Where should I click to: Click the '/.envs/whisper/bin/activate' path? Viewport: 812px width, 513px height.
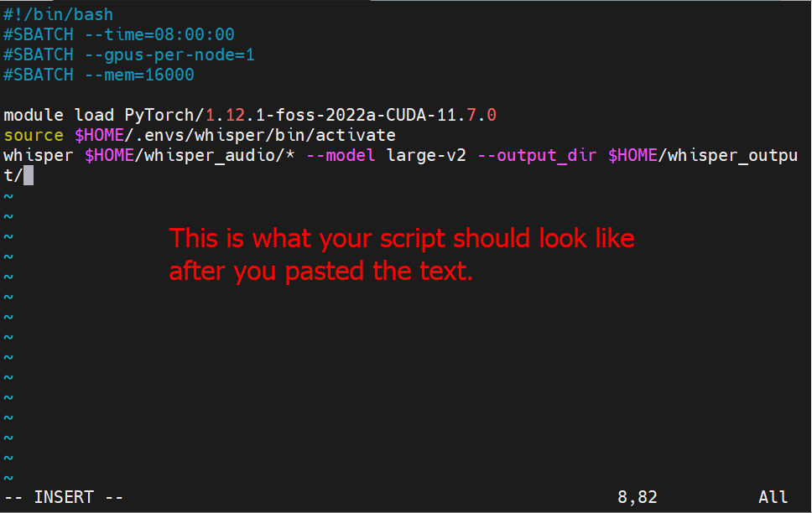click(x=260, y=135)
